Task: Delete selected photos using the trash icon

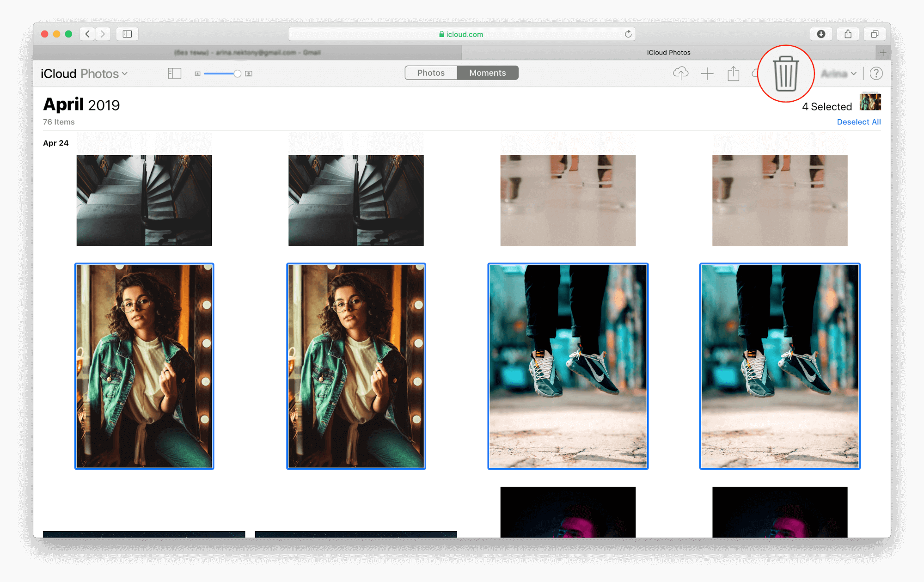Action: (x=786, y=74)
